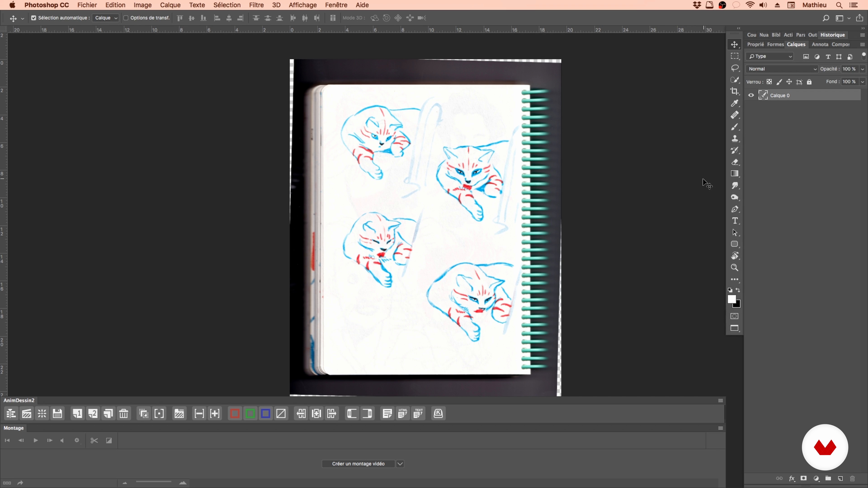This screenshot has width=868, height=488.
Task: Change the screen mode
Action: (x=735, y=328)
